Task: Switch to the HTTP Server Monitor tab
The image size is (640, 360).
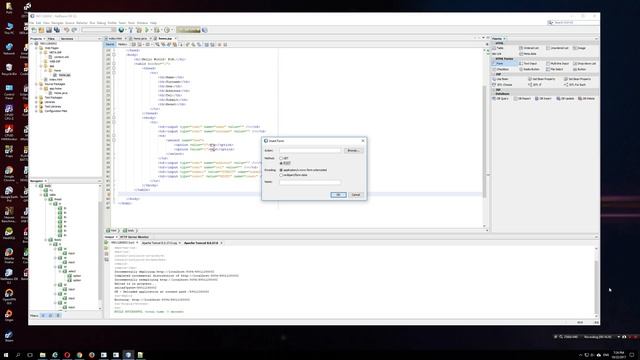Action: (134, 237)
